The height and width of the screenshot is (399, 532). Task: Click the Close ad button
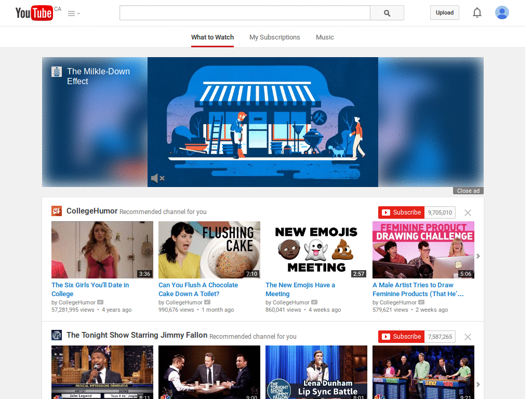click(x=468, y=191)
